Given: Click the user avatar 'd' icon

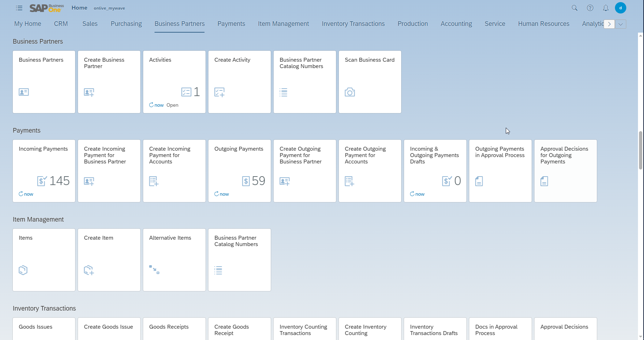Looking at the screenshot, I should point(621,8).
